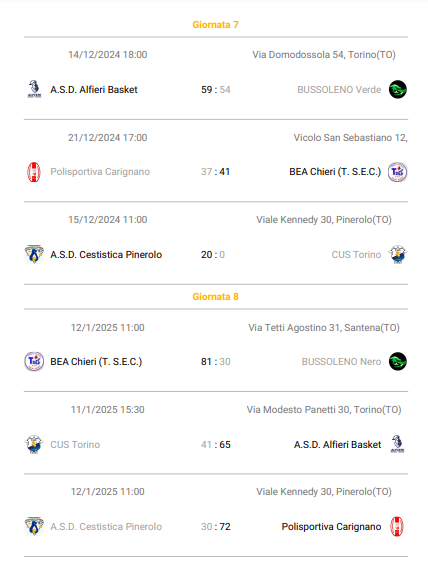
Task: Click the CUS Torino logo in the 15/12/2024 match
Action: coord(397,254)
